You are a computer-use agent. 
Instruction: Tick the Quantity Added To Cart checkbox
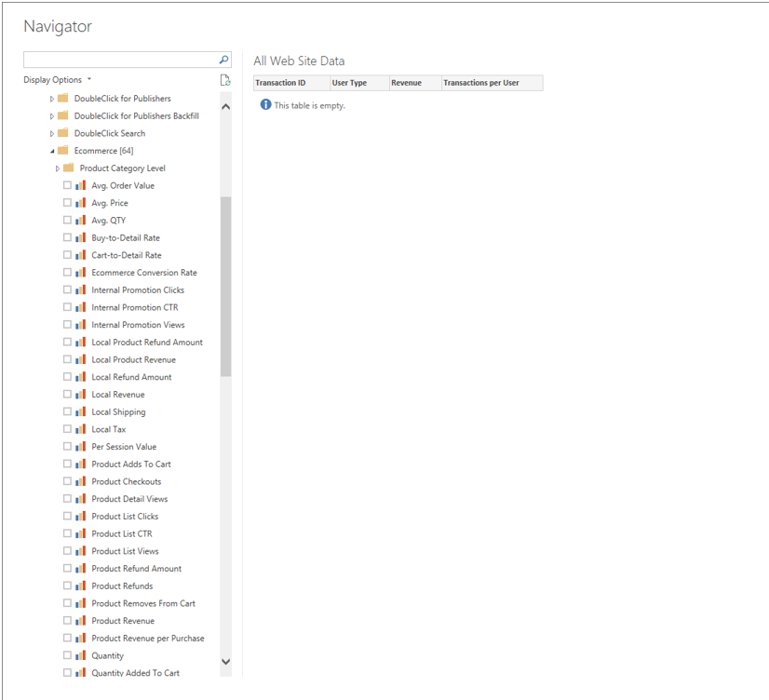[67, 673]
